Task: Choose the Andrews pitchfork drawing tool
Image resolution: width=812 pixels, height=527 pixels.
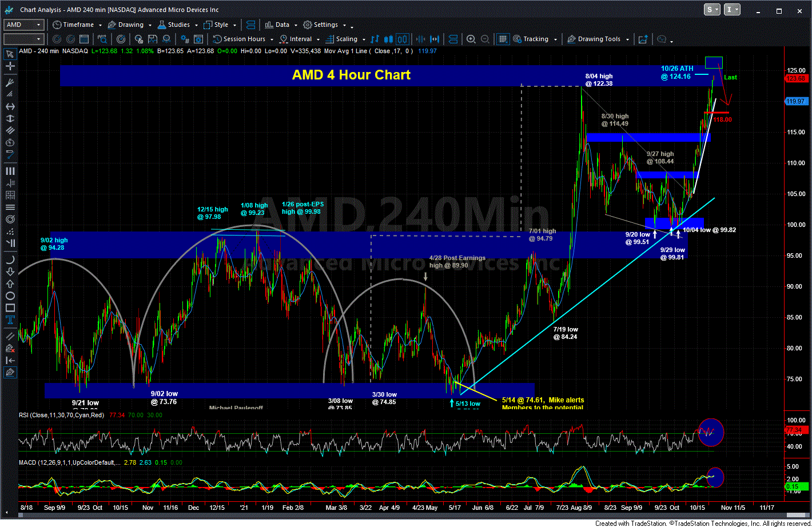Action: click(10, 82)
